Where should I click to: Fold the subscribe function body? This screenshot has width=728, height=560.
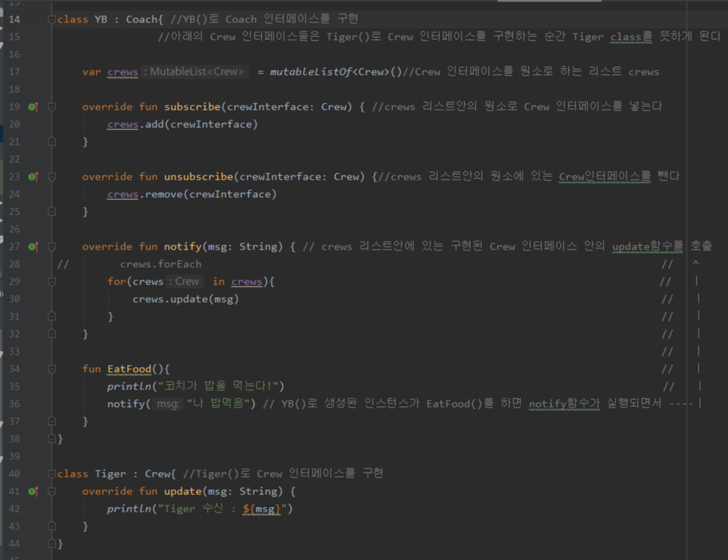point(52,107)
